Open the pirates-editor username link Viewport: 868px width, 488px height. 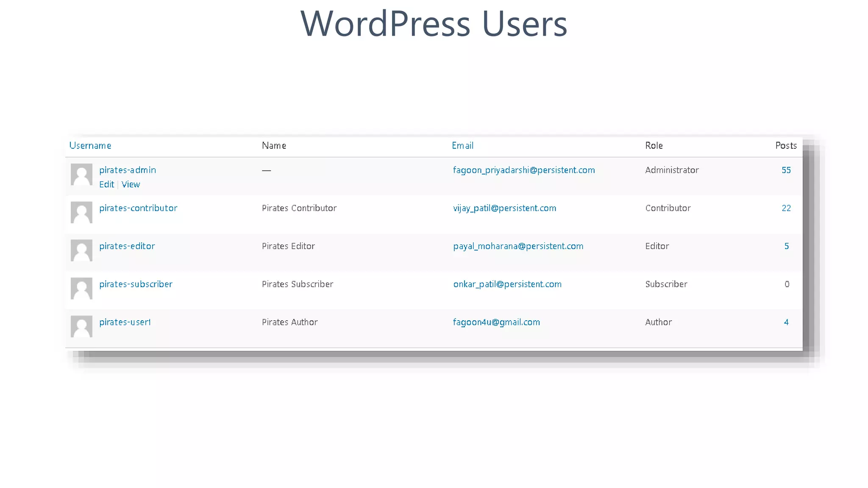[x=127, y=246]
